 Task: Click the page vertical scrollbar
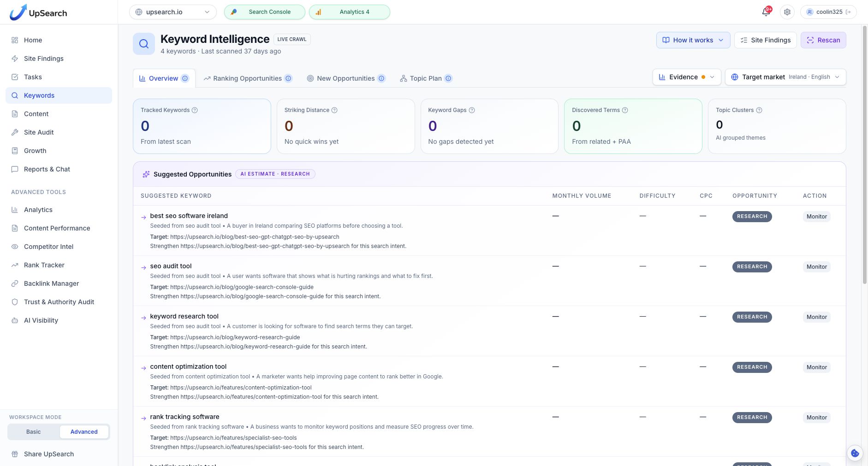[864, 154]
